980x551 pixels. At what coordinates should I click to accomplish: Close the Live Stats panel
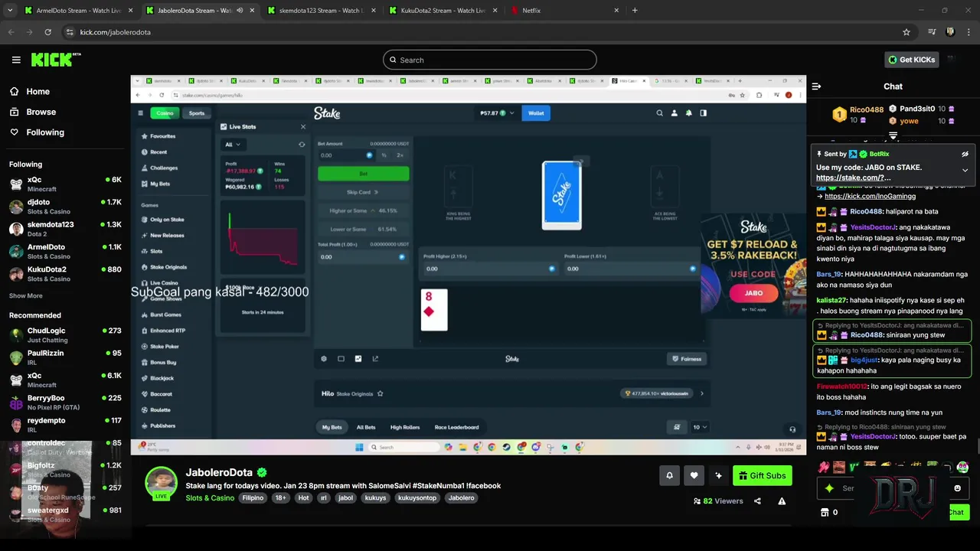302,127
